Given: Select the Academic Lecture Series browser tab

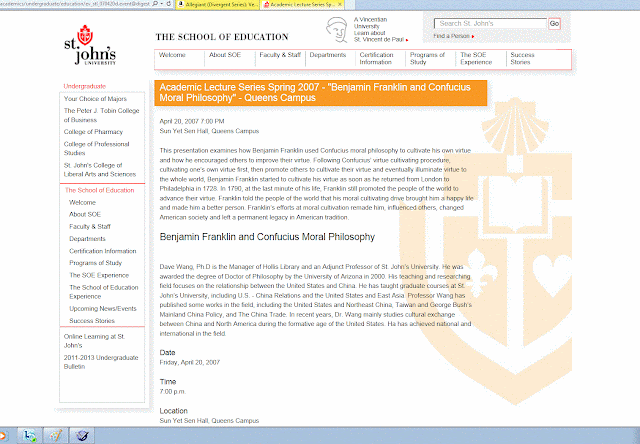Looking at the screenshot, I should [302, 4].
